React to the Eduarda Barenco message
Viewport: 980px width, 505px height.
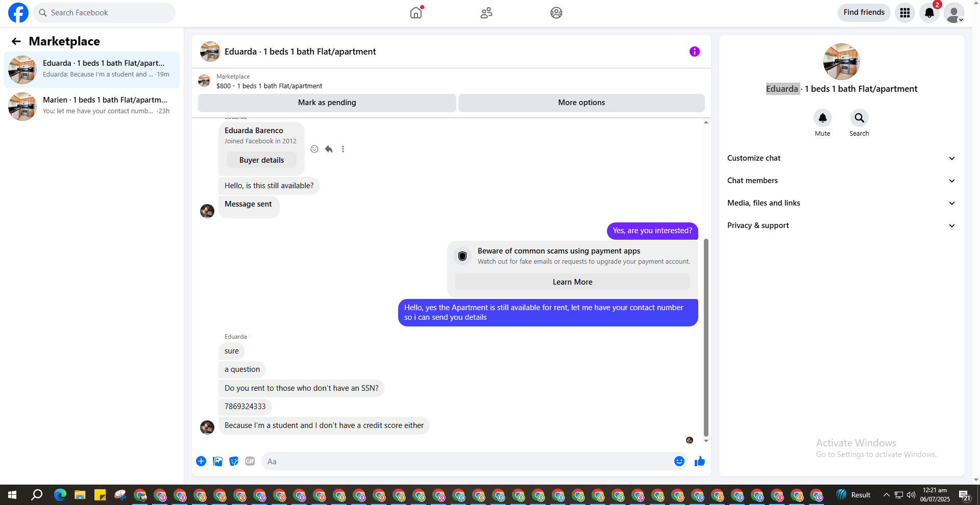(314, 149)
